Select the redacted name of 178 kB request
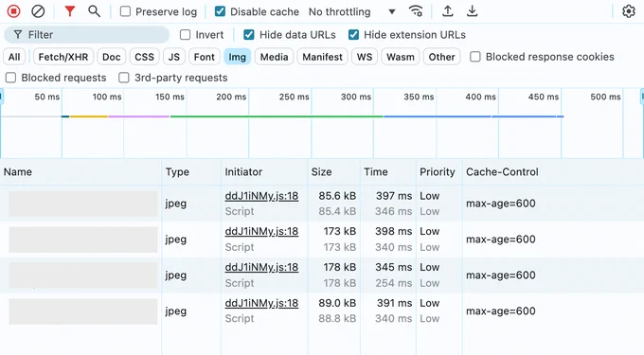This screenshot has width=644, height=355. 83,275
